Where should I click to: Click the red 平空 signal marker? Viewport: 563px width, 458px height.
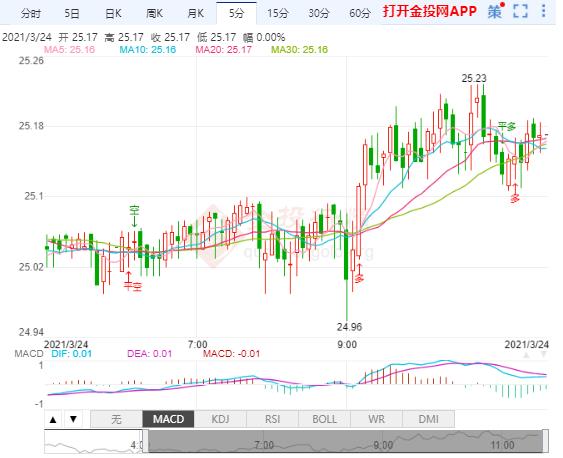pos(133,286)
